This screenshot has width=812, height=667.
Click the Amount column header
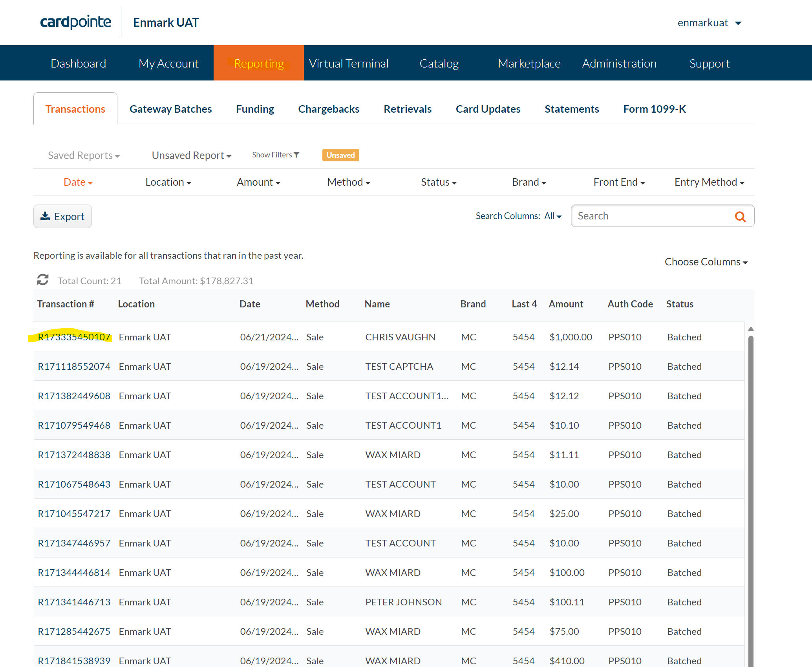click(566, 304)
